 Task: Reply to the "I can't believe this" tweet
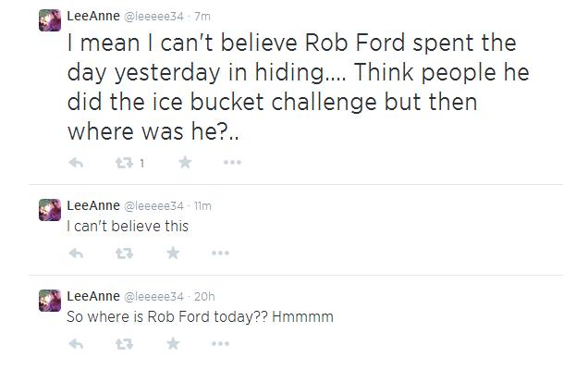tap(77, 253)
